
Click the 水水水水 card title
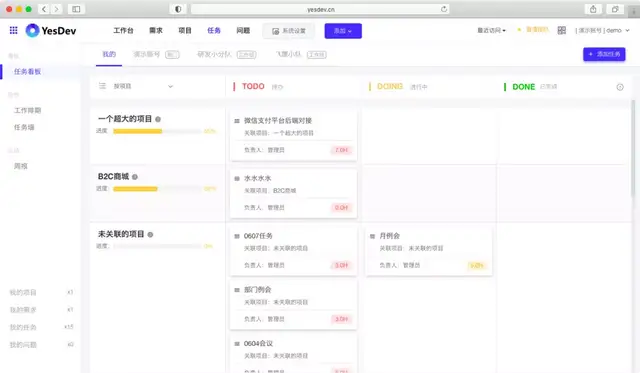click(258, 178)
